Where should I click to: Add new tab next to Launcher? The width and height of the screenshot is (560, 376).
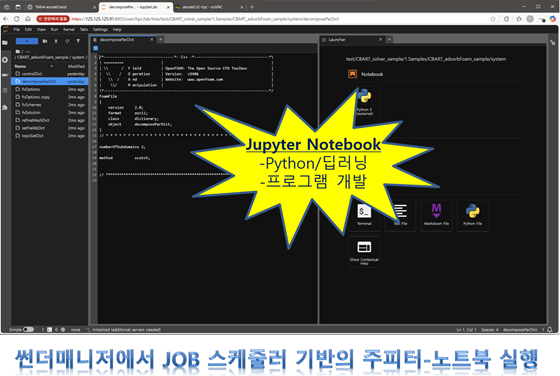point(389,40)
